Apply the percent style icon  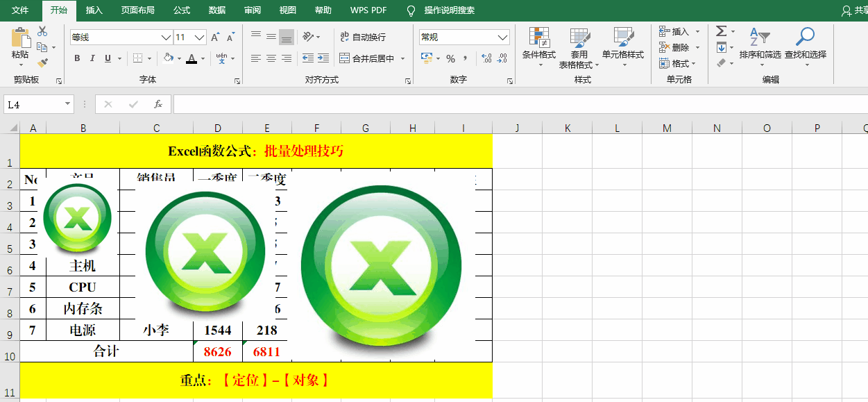click(450, 58)
